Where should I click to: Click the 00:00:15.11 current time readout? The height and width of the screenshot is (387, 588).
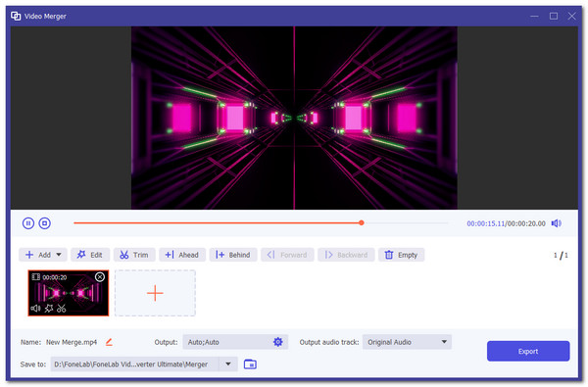coord(486,223)
